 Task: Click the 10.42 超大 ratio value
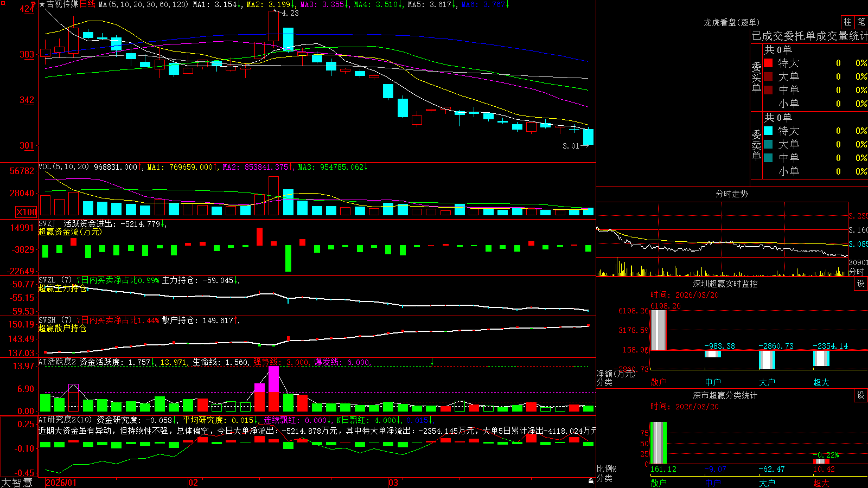(x=824, y=469)
